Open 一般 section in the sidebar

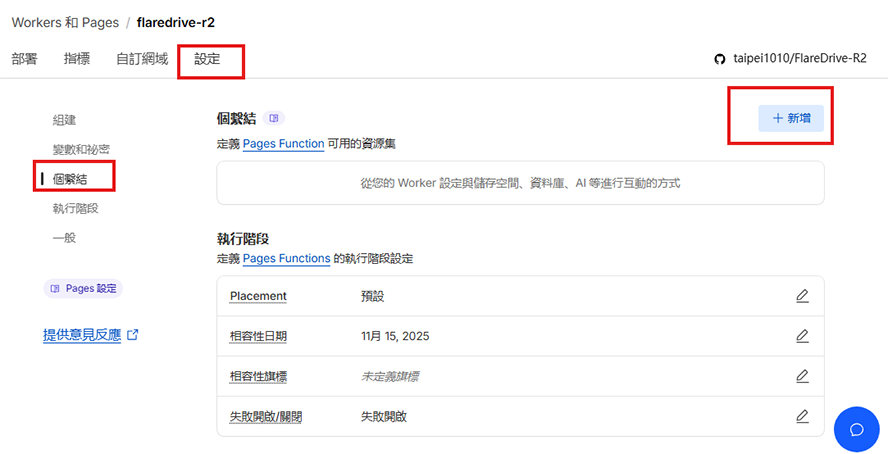[64, 238]
